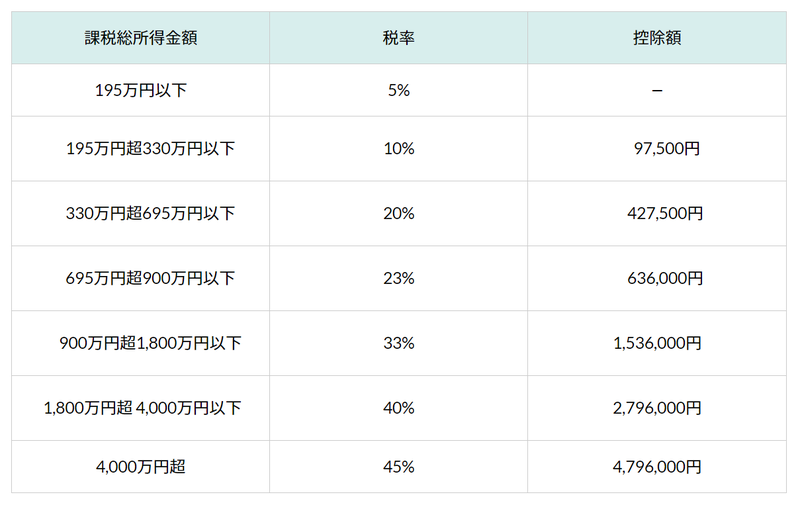Select the 5% tax rate cell
This screenshot has height=505, width=800.
click(x=398, y=90)
